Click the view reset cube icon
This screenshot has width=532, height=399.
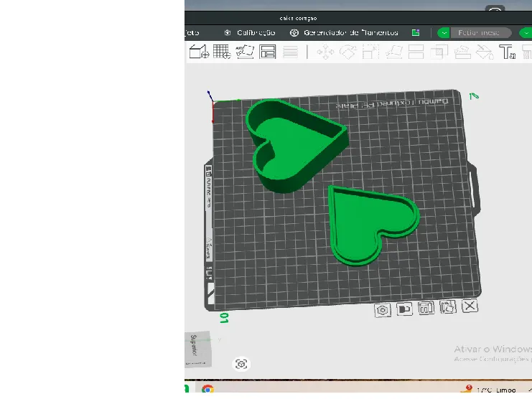(241, 364)
